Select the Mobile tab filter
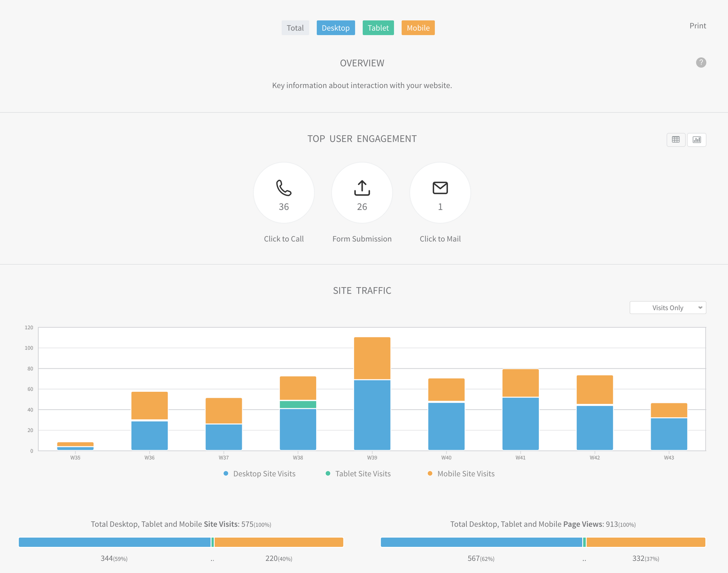Screen dimensions: 728x573 pos(418,27)
